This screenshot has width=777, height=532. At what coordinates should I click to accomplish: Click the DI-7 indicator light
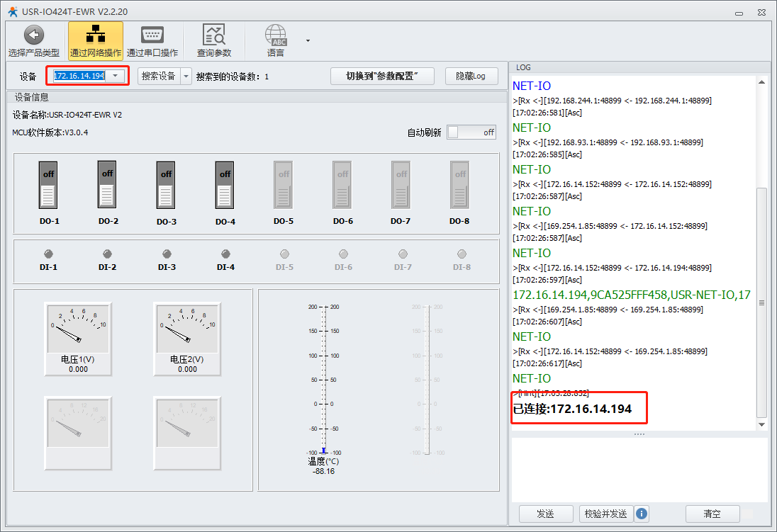[403, 254]
